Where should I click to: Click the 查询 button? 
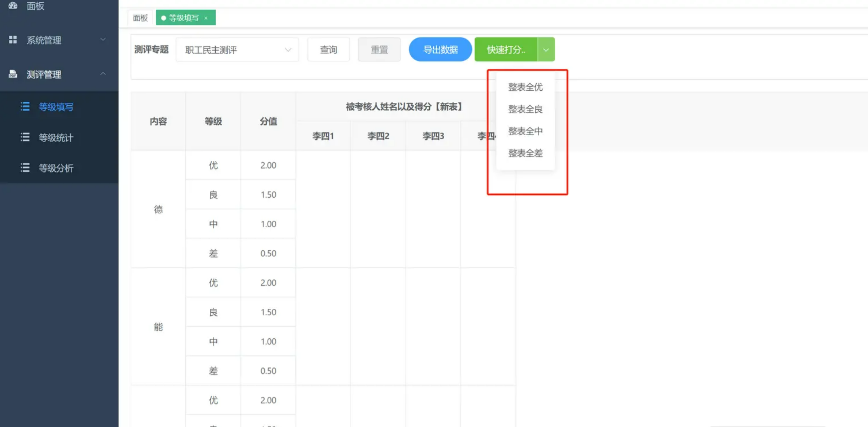click(328, 49)
